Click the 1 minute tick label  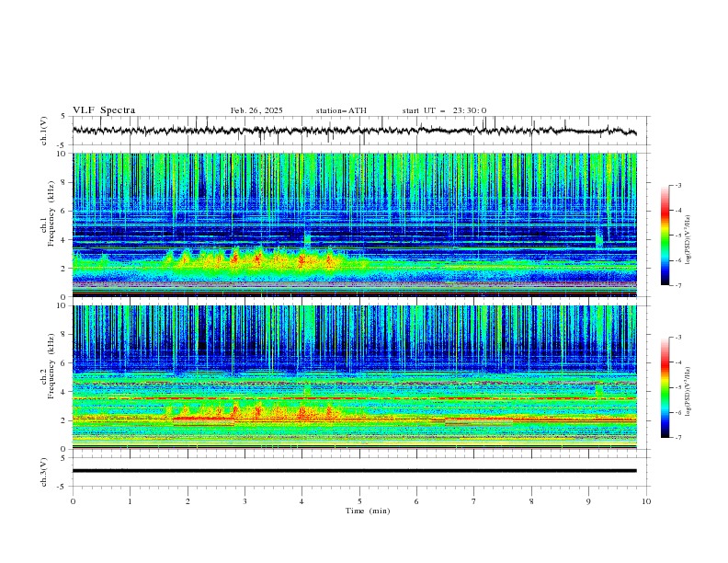click(x=130, y=501)
